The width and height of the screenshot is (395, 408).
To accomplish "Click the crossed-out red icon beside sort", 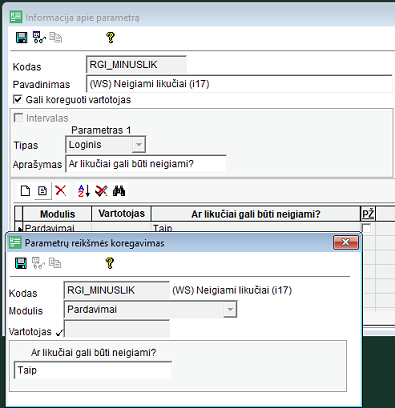I will click(x=101, y=191).
